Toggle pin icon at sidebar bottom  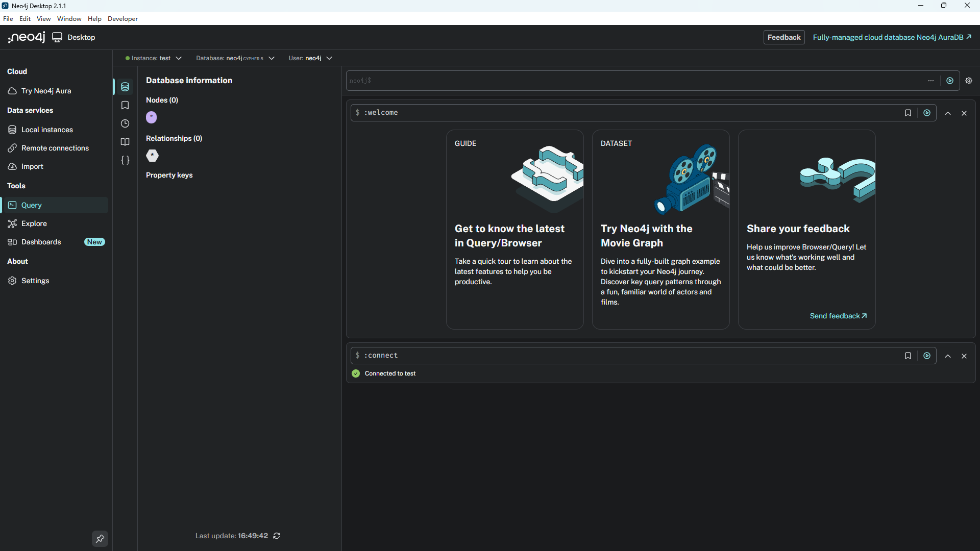pos(100,539)
